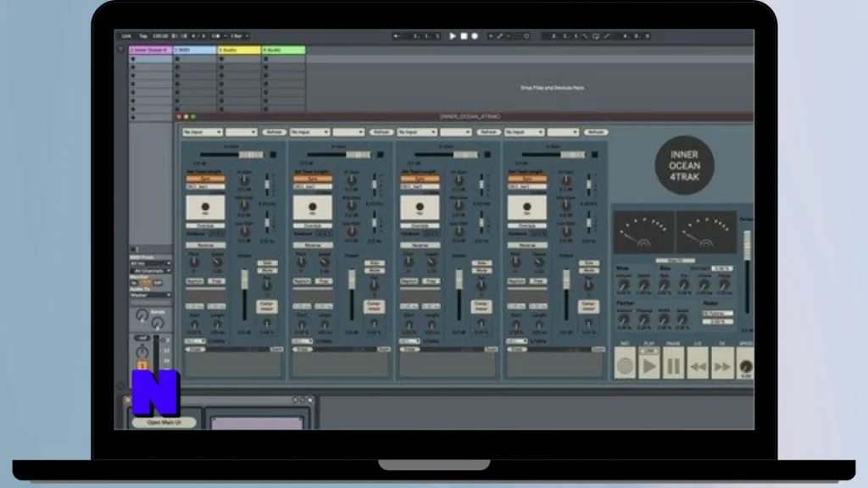Screen dimensions: 868x488
Task: Open channel 1 No Input dropdown
Action: [x=202, y=132]
